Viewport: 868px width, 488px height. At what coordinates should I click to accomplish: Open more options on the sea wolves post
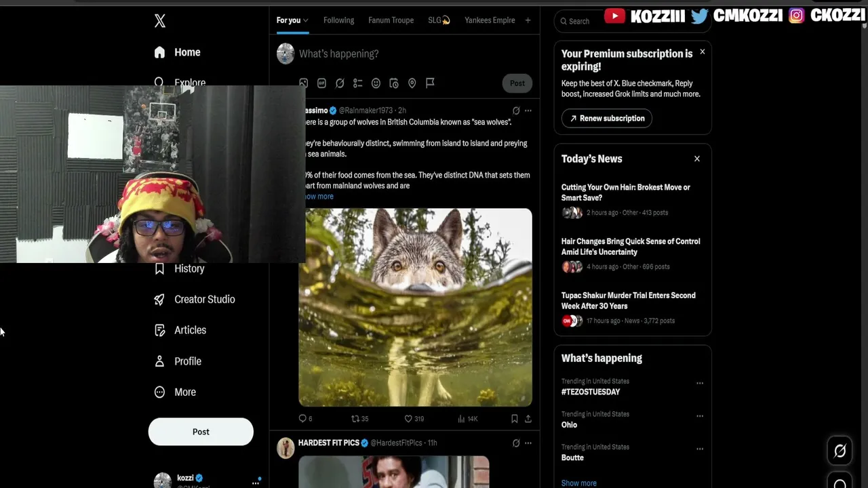point(528,110)
